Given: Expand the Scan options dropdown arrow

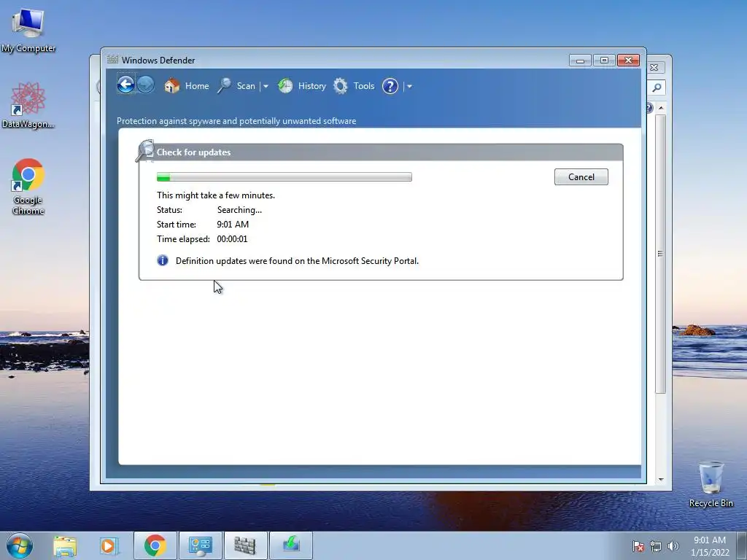Looking at the screenshot, I should [266, 86].
